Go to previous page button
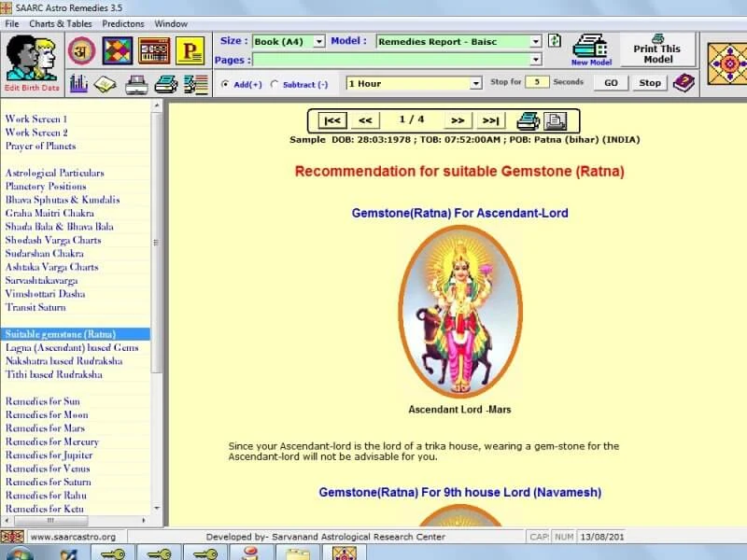This screenshot has width=747, height=560. [x=365, y=121]
